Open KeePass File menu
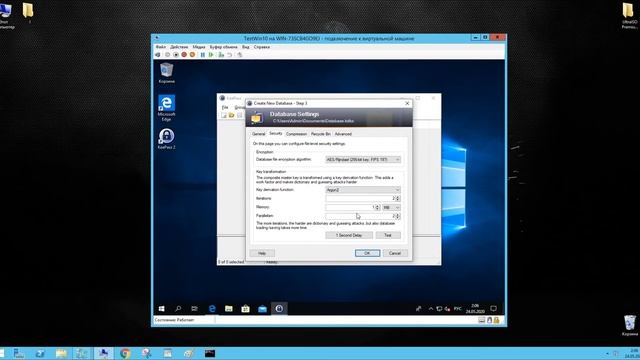Viewport: 640px width, 360px height. (x=225, y=107)
